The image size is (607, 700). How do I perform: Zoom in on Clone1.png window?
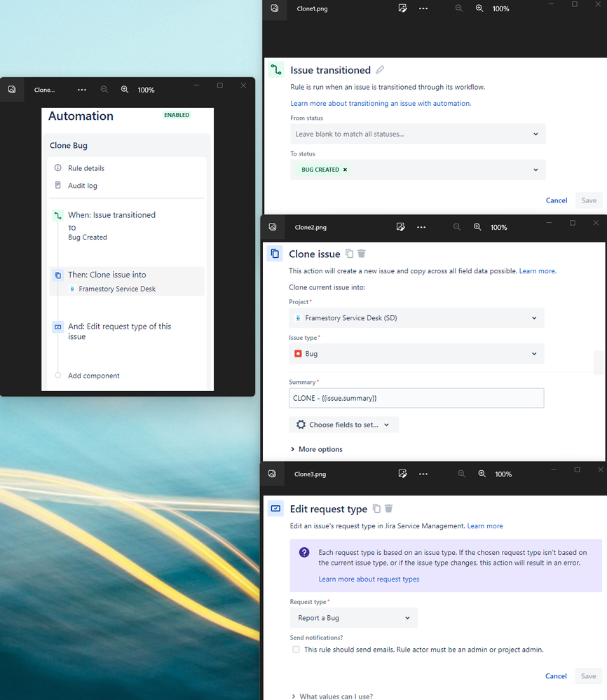coord(479,8)
